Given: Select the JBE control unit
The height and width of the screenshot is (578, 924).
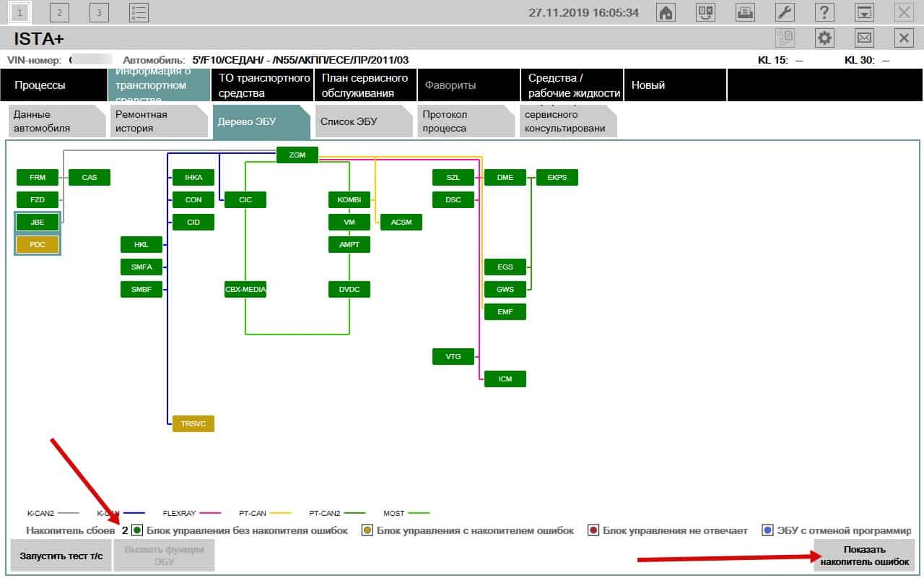Looking at the screenshot, I should pos(38,223).
